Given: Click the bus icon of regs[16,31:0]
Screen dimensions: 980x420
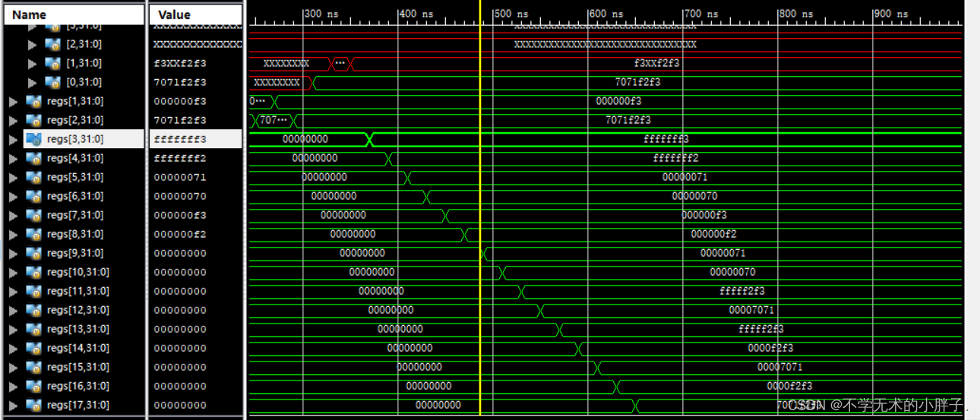Looking at the screenshot, I should (33, 386).
